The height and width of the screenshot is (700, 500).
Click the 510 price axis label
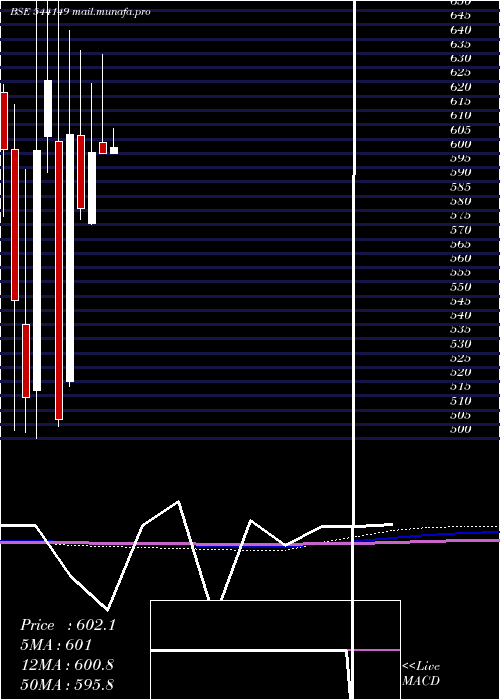tap(460, 401)
